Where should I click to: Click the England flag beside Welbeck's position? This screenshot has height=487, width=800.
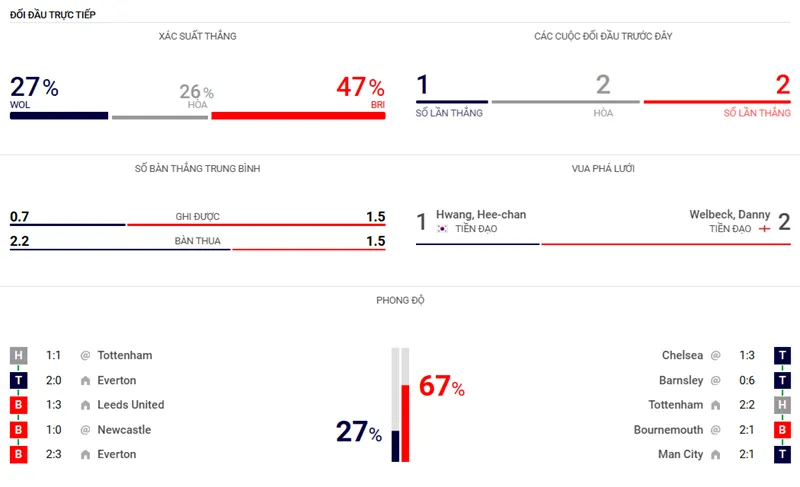764,229
